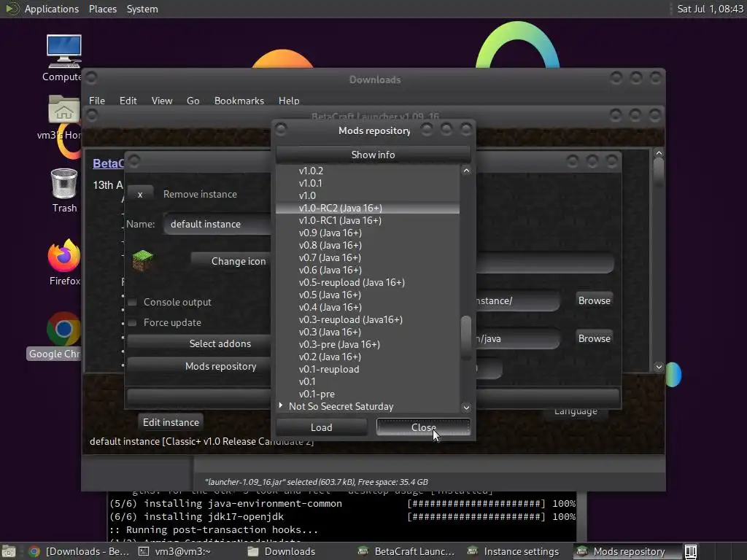Click the grass block instance icon

click(x=142, y=260)
